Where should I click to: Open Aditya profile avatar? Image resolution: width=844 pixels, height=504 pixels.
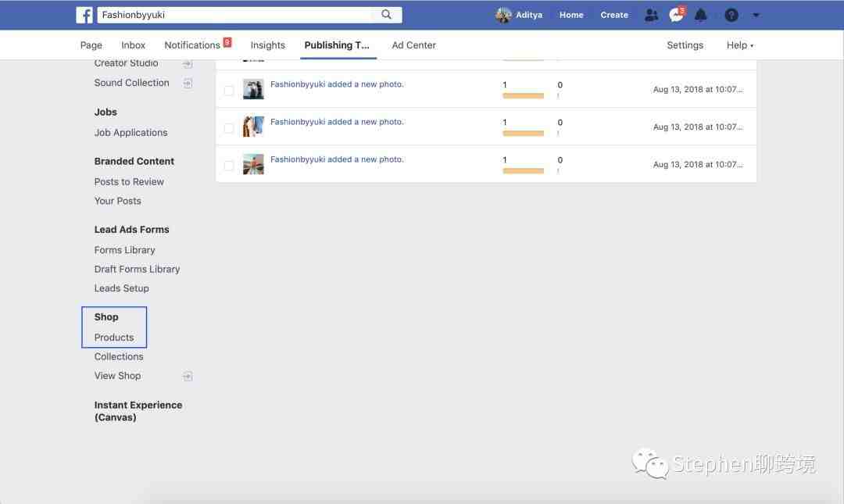point(503,15)
